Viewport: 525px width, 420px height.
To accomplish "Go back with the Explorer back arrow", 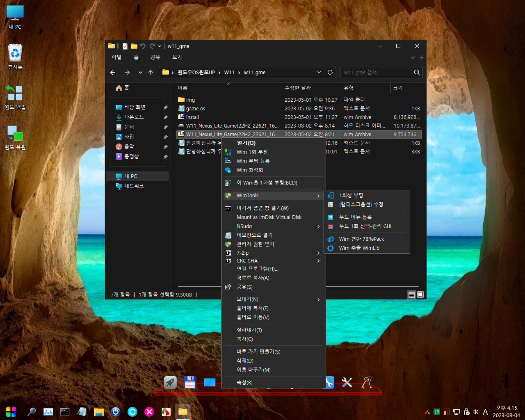I will tap(113, 73).
